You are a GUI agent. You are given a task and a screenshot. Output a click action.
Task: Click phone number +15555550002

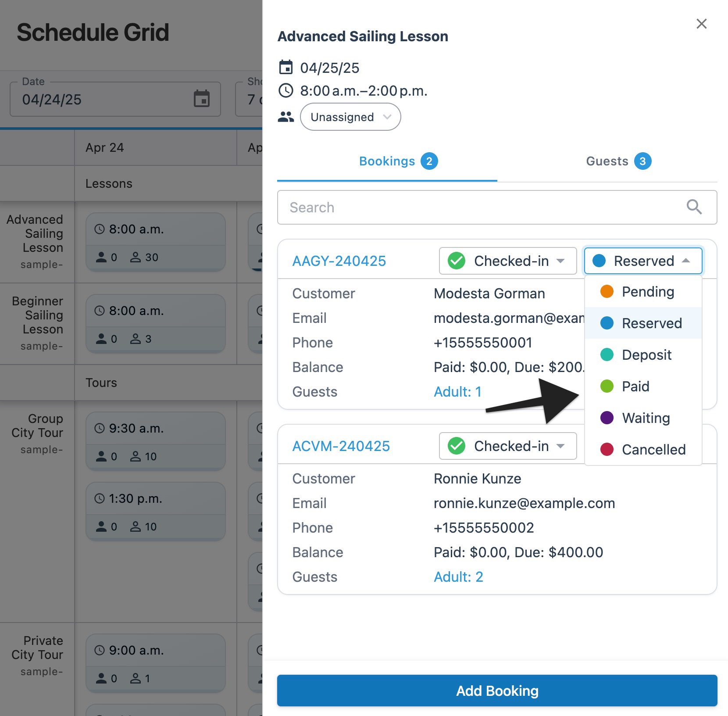[x=484, y=528]
